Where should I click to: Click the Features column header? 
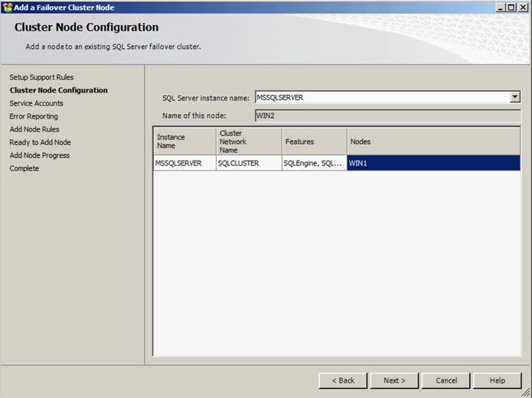point(315,142)
